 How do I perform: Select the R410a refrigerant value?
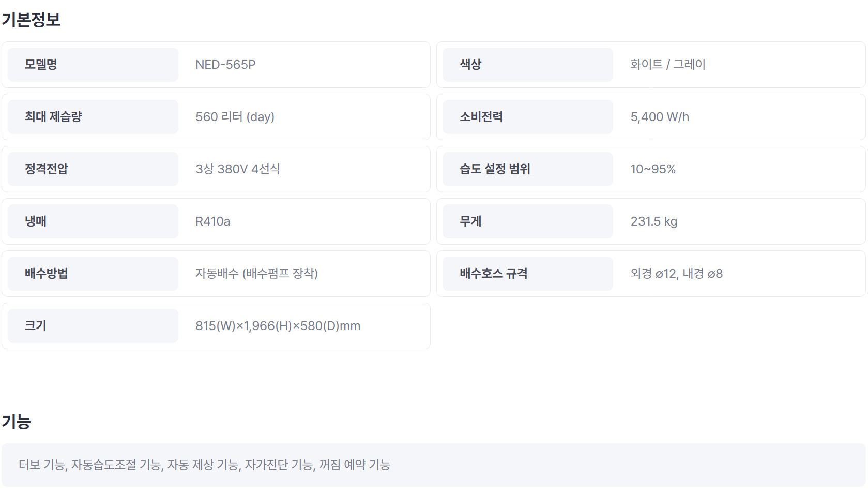212,221
